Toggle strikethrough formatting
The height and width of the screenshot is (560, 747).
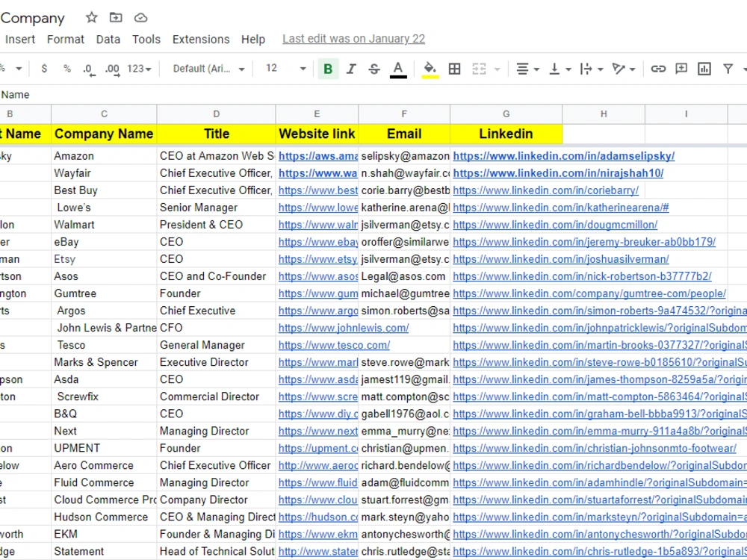point(374,69)
